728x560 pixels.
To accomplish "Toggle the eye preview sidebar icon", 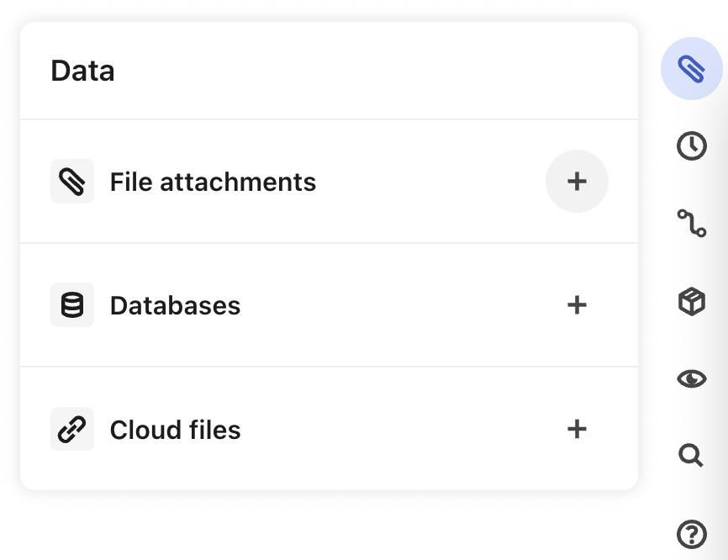I will 691,378.
